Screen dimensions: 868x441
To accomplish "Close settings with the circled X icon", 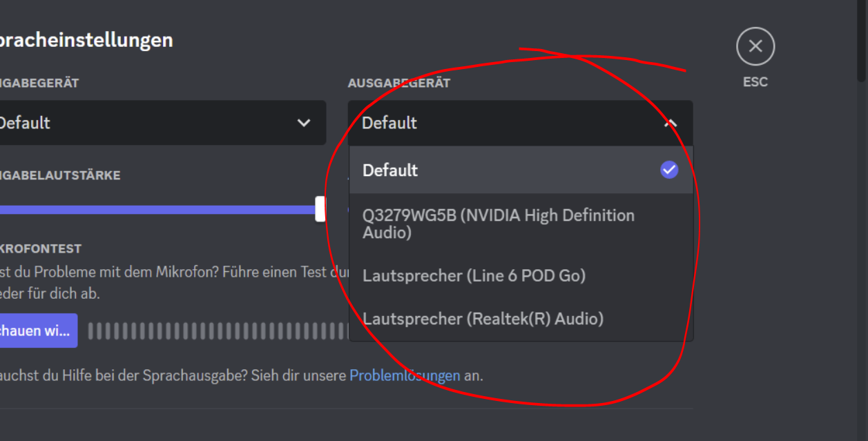I will (755, 46).
